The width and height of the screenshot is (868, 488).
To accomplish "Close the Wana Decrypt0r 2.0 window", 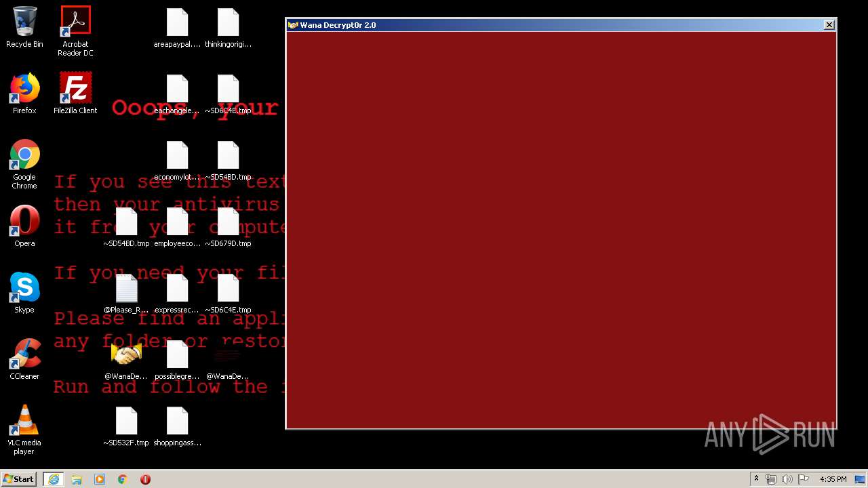I will (829, 25).
